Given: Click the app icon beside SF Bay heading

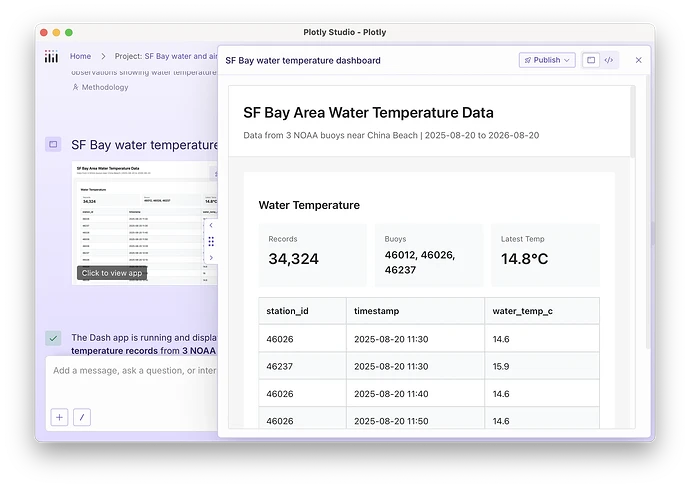Looking at the screenshot, I should tap(53, 144).
